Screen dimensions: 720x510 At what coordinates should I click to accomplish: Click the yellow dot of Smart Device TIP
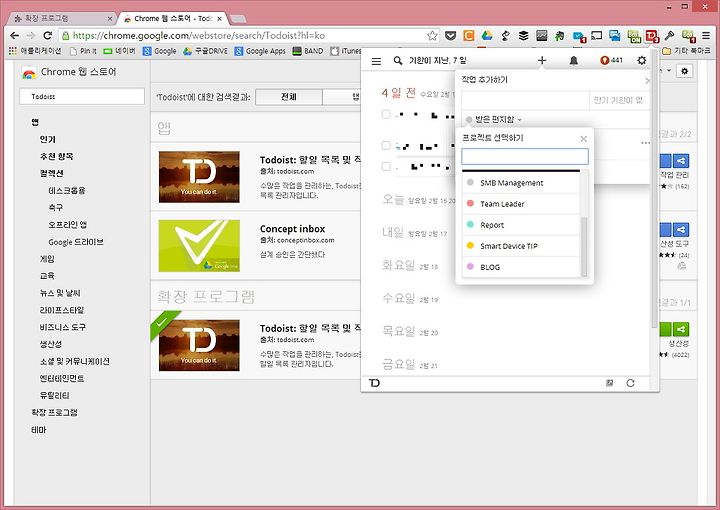tap(470, 246)
